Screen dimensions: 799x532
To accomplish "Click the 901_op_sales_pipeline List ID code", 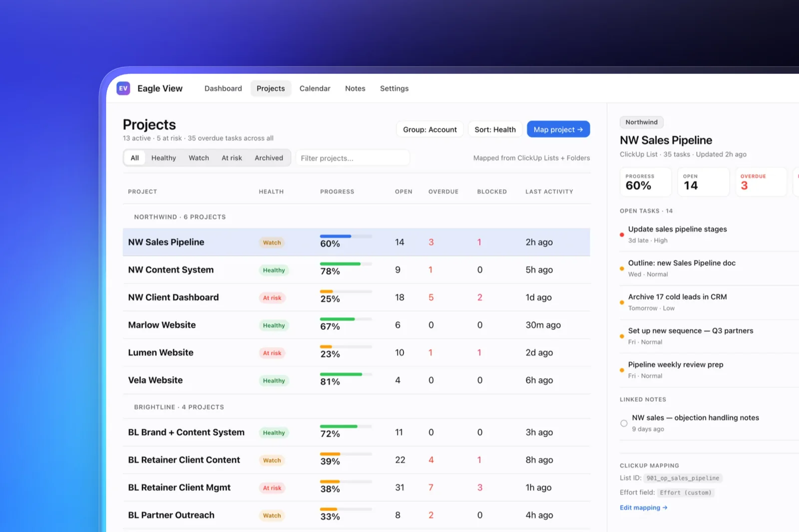I will (x=683, y=478).
